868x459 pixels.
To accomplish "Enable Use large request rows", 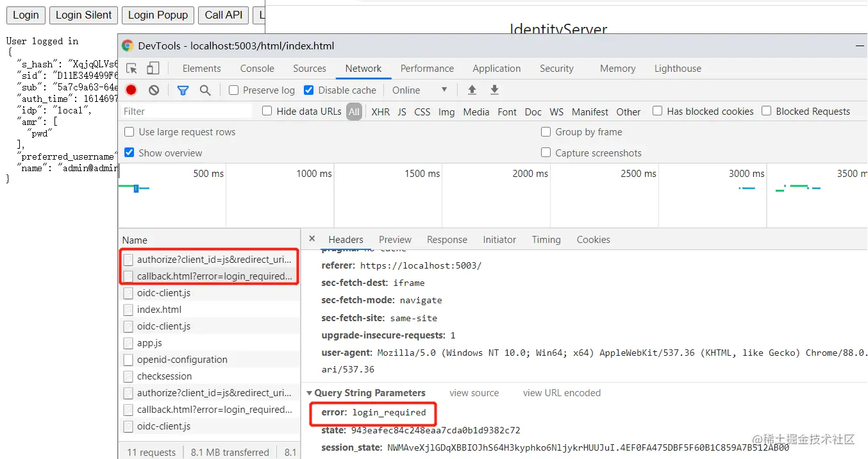I will [129, 132].
